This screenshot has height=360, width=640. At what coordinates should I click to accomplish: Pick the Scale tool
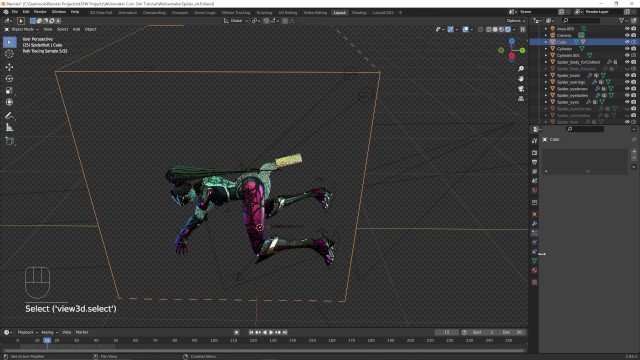10,90
